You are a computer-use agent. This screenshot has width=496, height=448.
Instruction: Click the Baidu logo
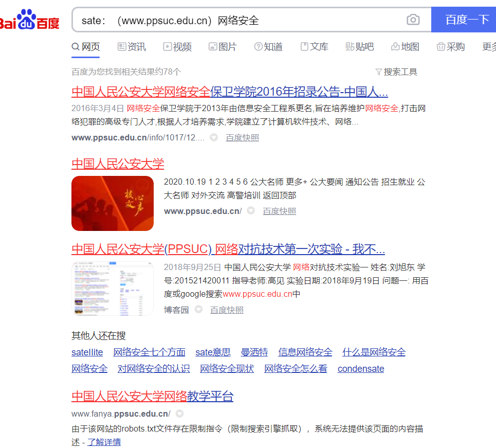coord(29,20)
